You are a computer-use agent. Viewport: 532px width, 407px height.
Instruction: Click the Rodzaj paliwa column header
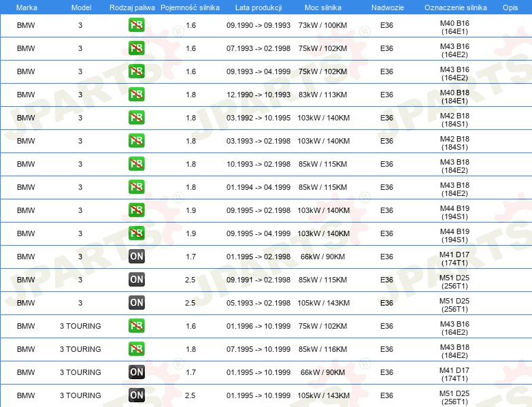pos(132,7)
